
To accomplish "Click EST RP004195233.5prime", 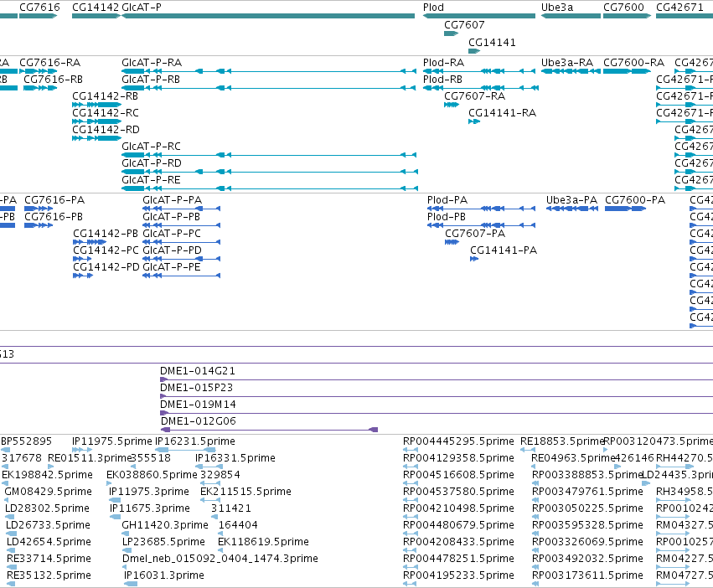I will point(411,584).
